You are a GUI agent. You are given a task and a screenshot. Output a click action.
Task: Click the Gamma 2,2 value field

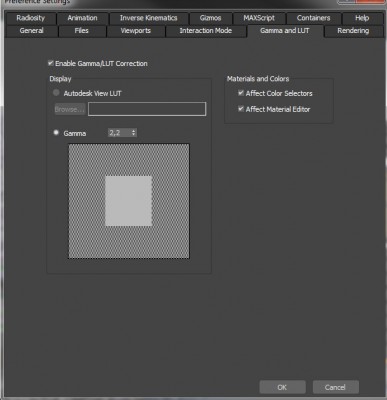point(120,133)
